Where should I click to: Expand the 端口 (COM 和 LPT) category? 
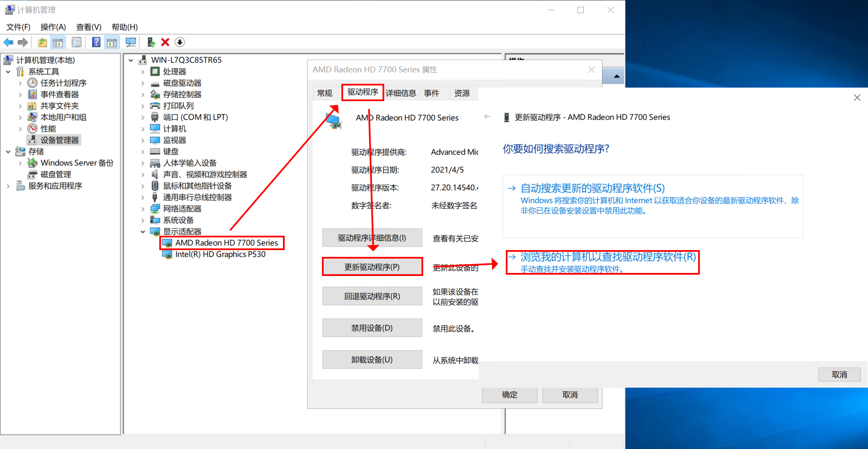pos(143,117)
